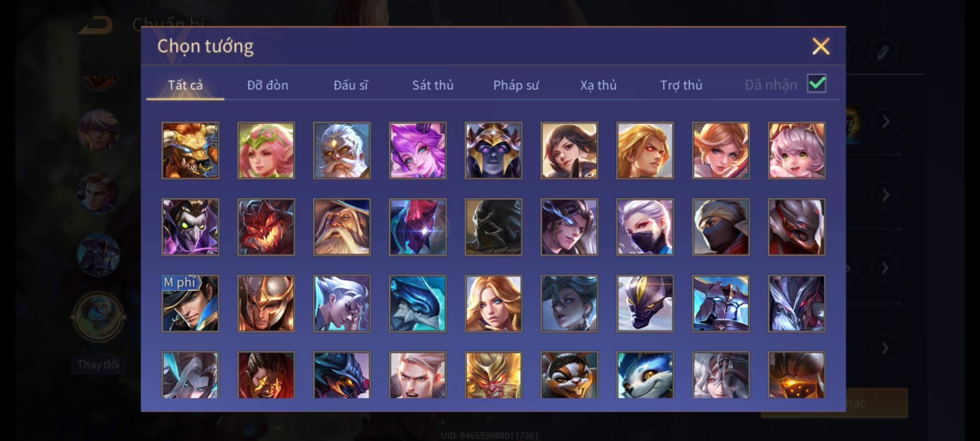Select the raccoon hero with orange fur
This screenshot has width=980, height=441.
click(x=569, y=375)
